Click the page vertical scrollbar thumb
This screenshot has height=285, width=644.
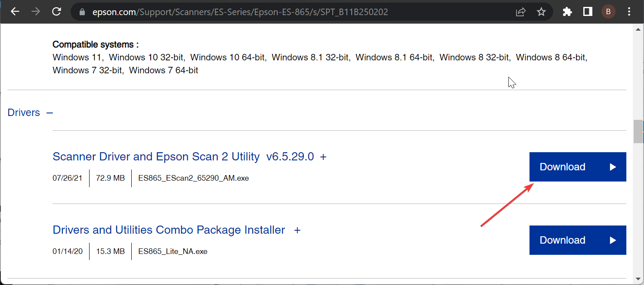[638, 132]
